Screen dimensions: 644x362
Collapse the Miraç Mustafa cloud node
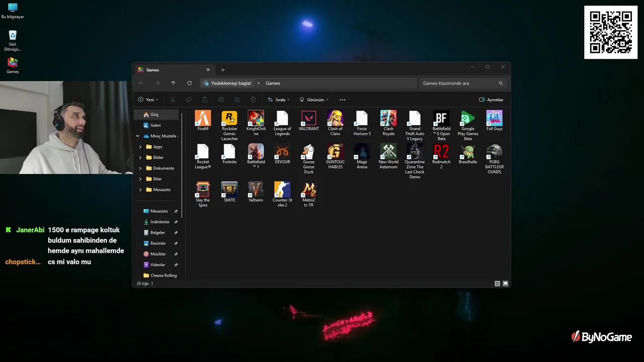138,136
